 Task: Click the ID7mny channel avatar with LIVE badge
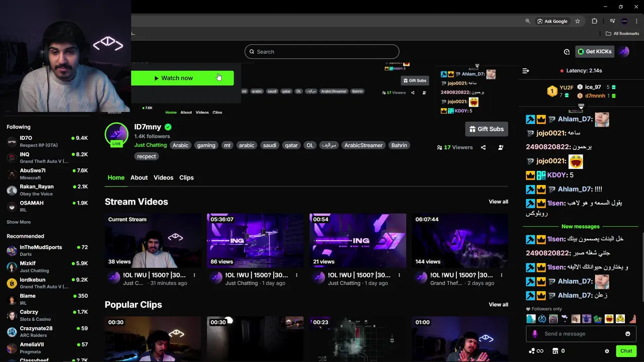[x=116, y=135]
